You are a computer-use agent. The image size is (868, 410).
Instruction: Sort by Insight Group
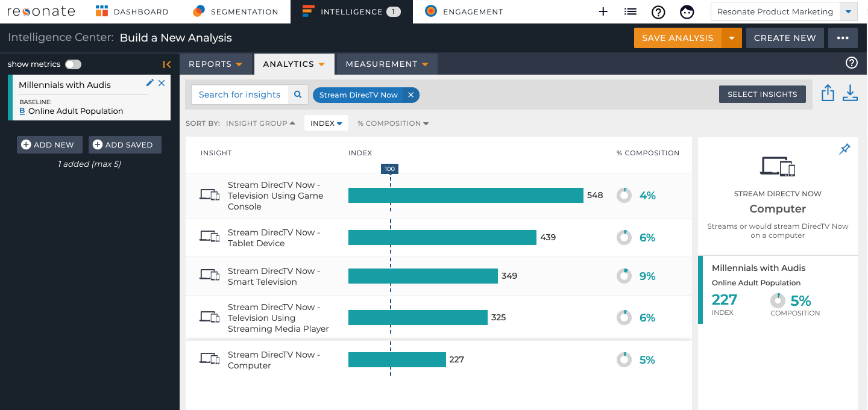pos(260,123)
